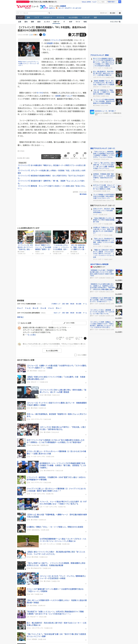Click the うーん reaction on the comment
138x644 pixels.
79,338
